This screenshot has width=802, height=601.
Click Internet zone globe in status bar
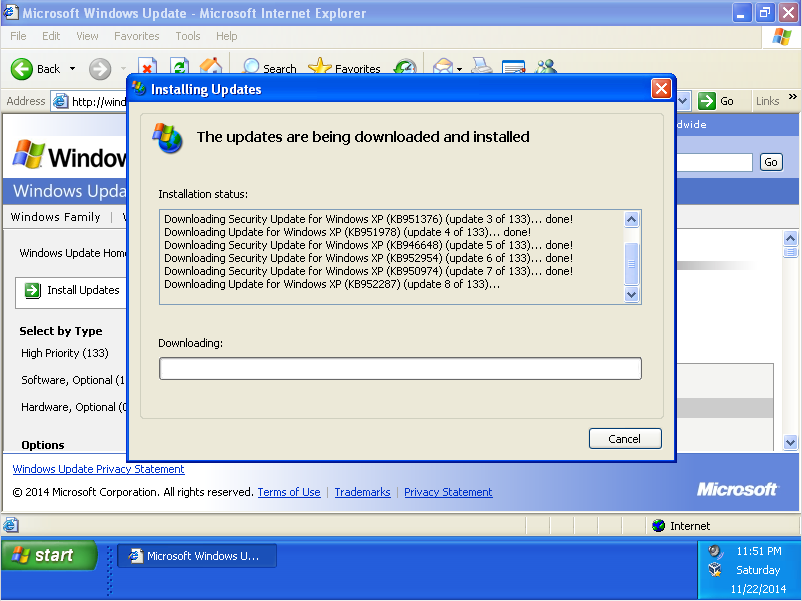(659, 525)
